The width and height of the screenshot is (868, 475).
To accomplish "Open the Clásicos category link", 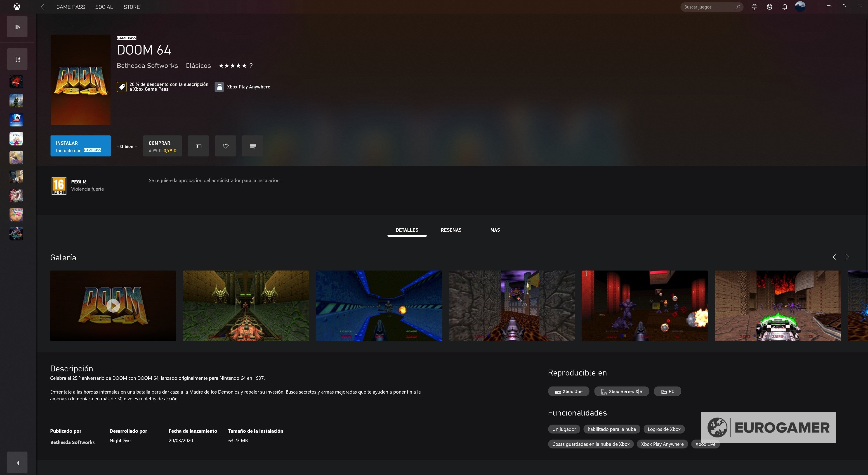I will (x=198, y=66).
